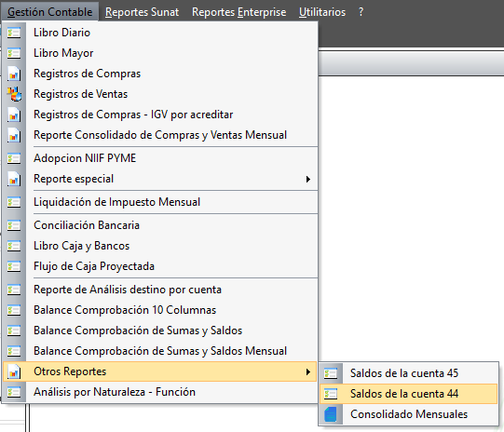Click the Saldos de la cuenta 45 icon
Viewport: 504px width, 432px height.
tap(331, 373)
